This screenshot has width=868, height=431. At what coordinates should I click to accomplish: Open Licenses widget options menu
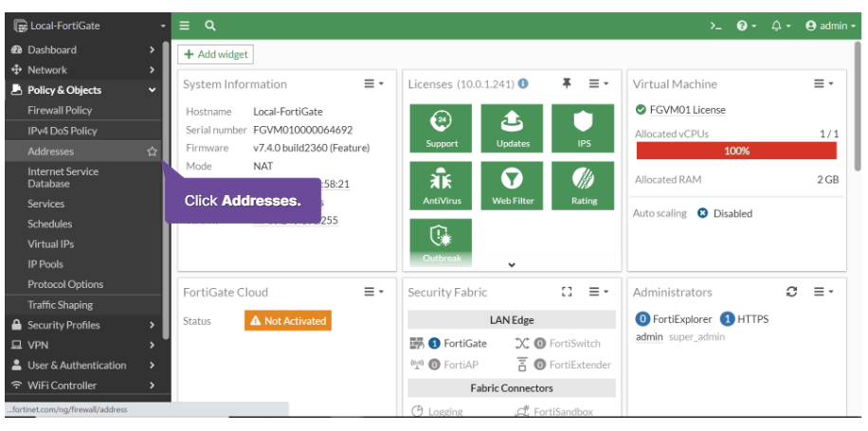599,84
